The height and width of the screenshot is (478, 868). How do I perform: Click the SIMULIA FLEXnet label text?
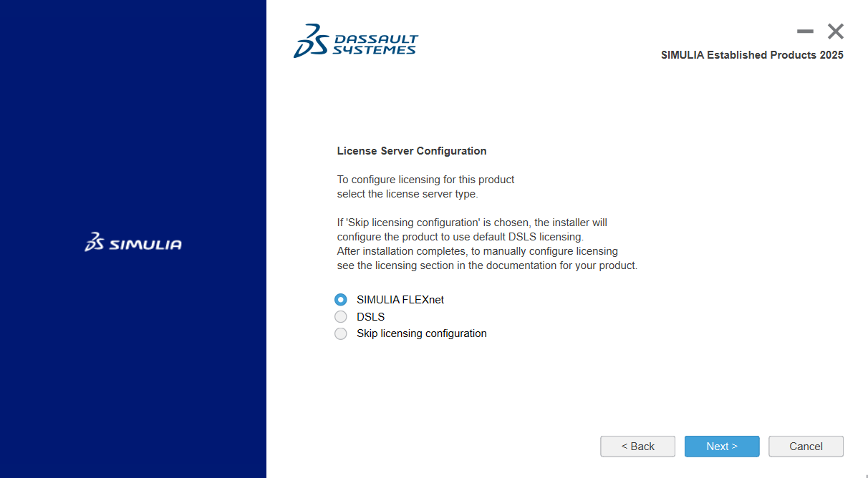400,299
